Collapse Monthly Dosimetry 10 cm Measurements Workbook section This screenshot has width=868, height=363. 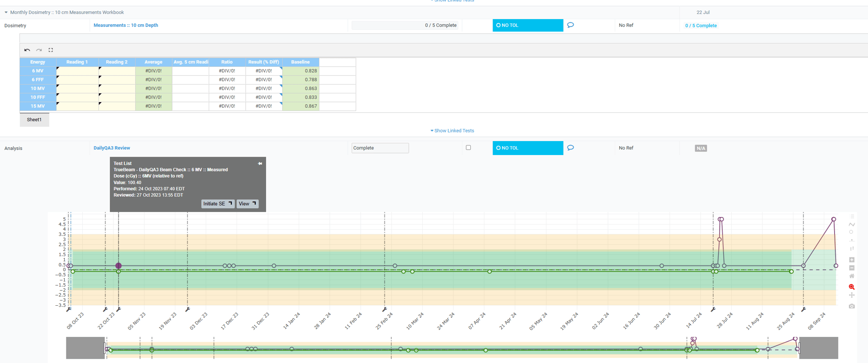coord(6,13)
